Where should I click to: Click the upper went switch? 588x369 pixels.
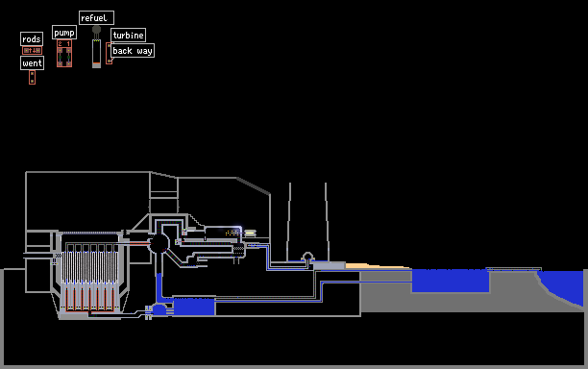tap(33, 73)
